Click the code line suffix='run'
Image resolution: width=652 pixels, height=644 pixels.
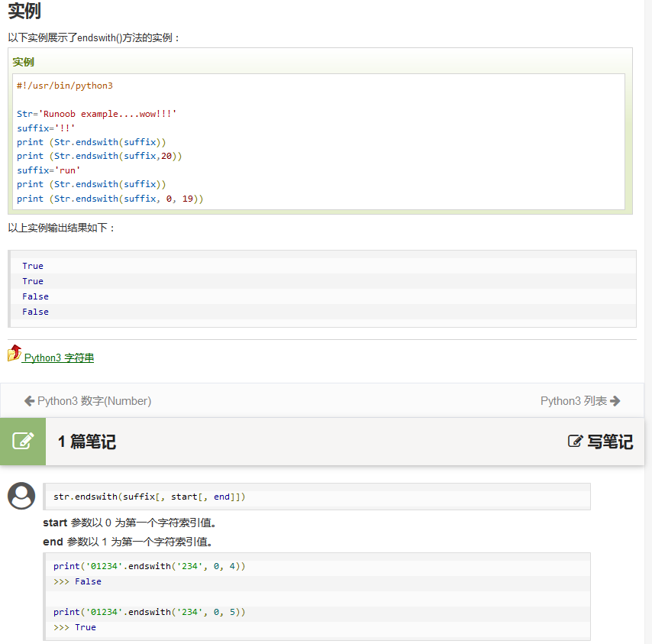click(48, 170)
